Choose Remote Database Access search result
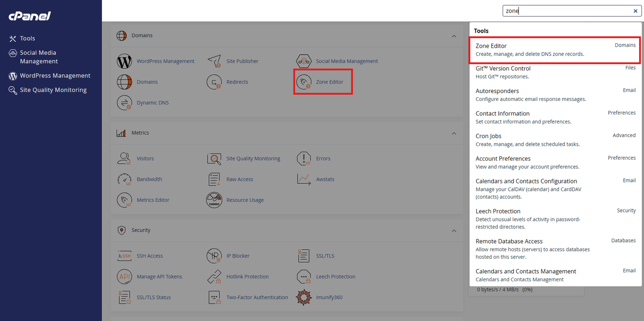 (x=555, y=249)
